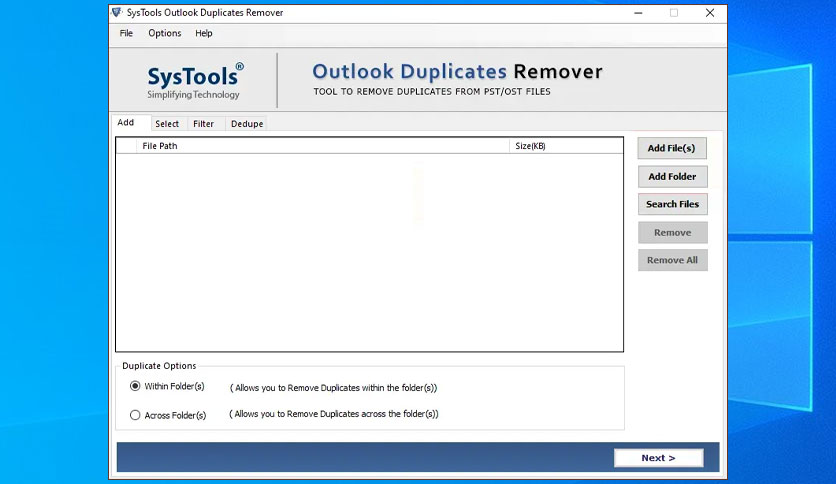Click the 'Outlook Duplicates Remover' banner heading

click(457, 72)
